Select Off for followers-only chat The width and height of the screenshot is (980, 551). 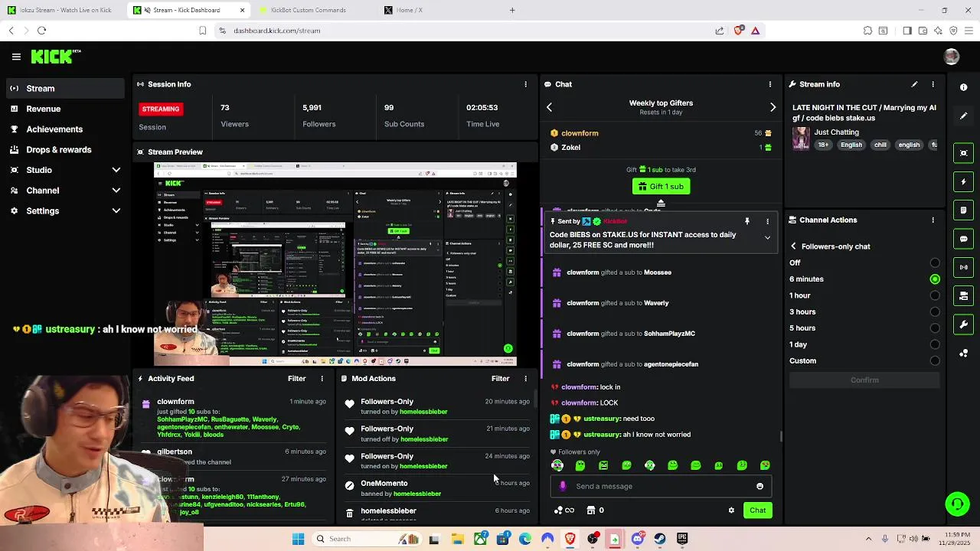(x=935, y=262)
